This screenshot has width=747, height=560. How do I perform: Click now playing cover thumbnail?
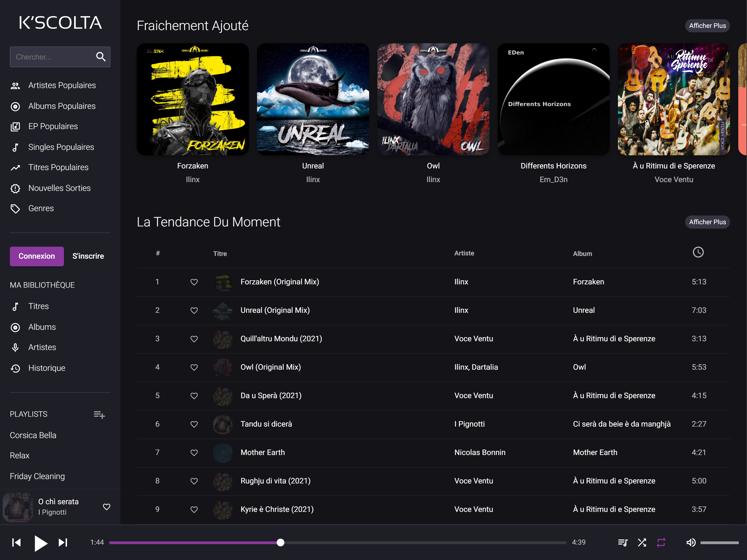click(18, 507)
